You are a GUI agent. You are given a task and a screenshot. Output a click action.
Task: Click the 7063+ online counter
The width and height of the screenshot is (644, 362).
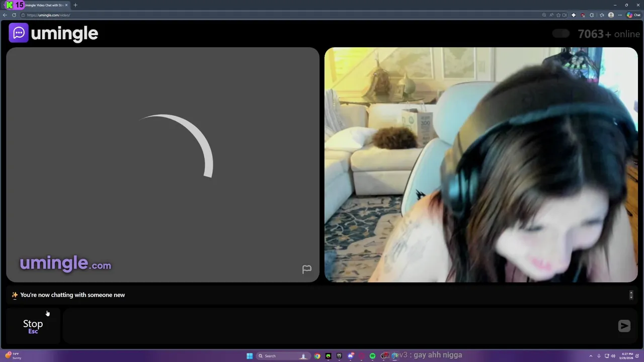pyautogui.click(x=609, y=34)
